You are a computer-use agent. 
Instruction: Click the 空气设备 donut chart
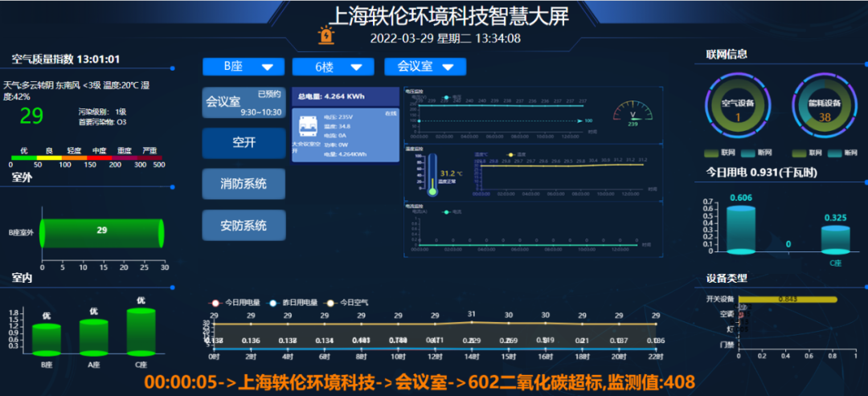click(737, 106)
